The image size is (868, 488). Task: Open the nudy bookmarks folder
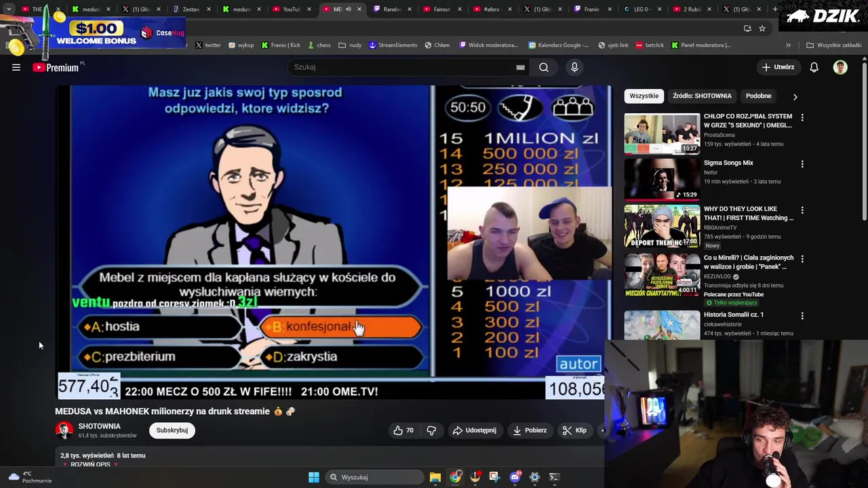click(351, 45)
